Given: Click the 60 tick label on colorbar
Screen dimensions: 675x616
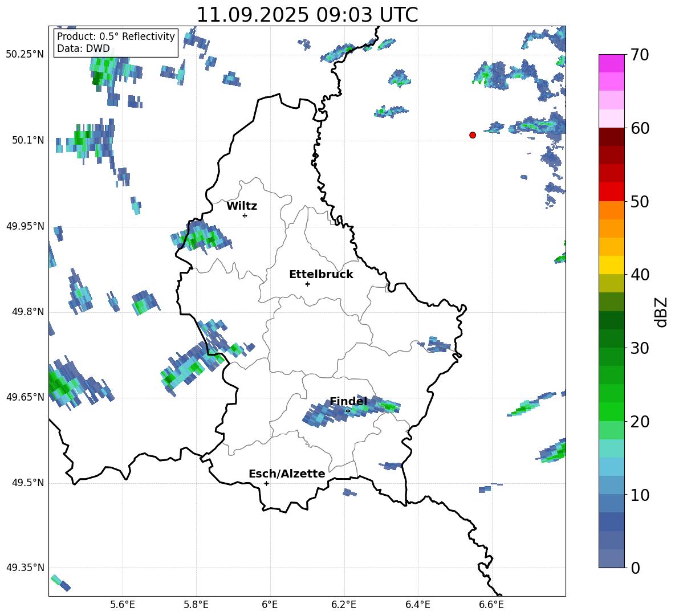Looking at the screenshot, I should pyautogui.click(x=640, y=128).
